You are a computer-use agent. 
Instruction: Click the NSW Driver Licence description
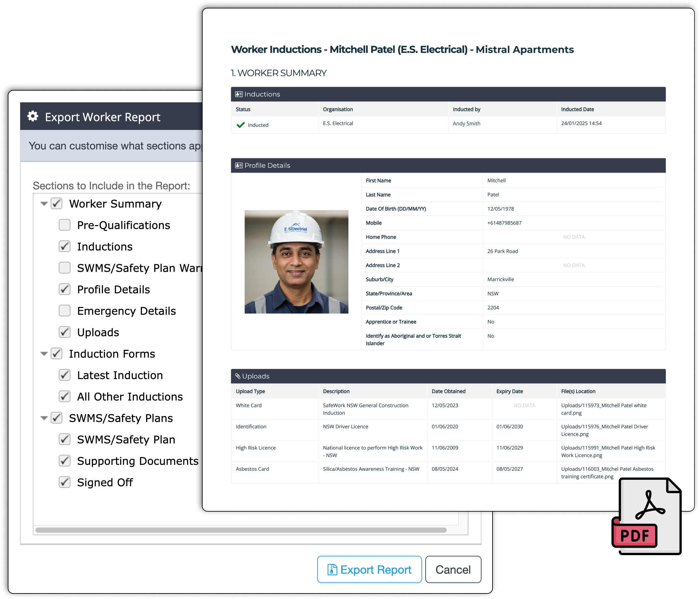(x=345, y=427)
